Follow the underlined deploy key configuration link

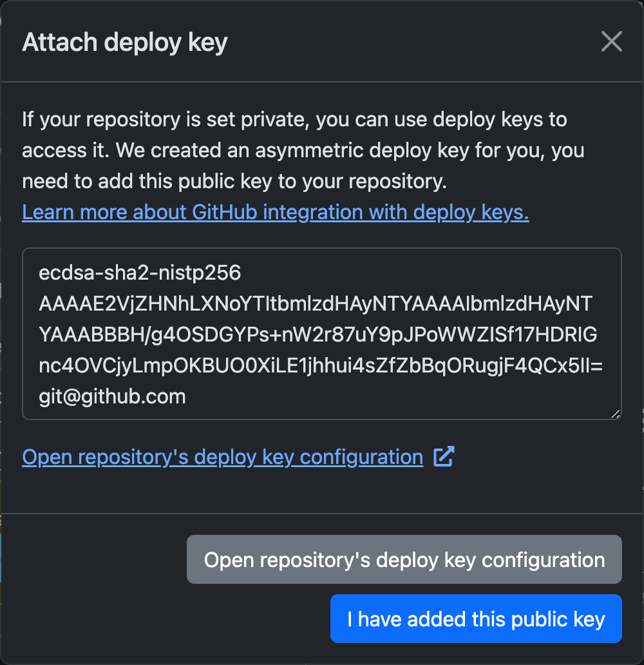tap(222, 457)
